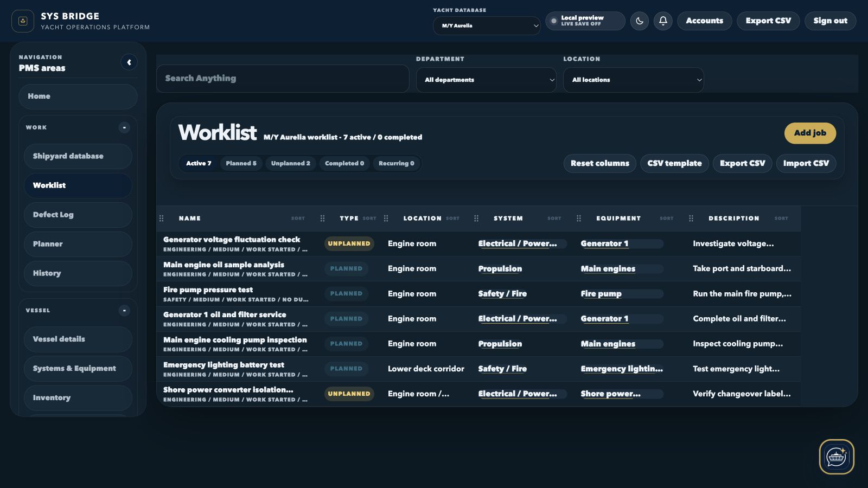868x488 pixels.
Task: Grab the System column drag handle
Action: tap(476, 219)
